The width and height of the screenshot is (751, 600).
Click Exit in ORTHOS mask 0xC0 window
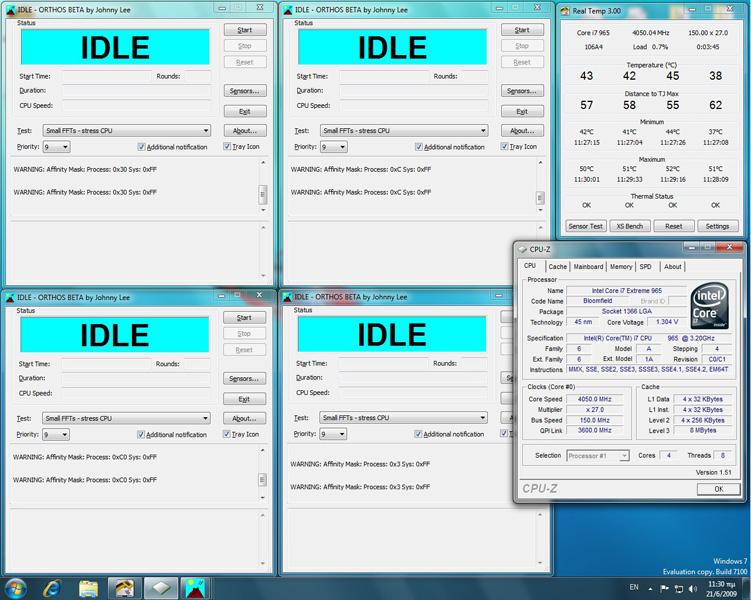[244, 399]
